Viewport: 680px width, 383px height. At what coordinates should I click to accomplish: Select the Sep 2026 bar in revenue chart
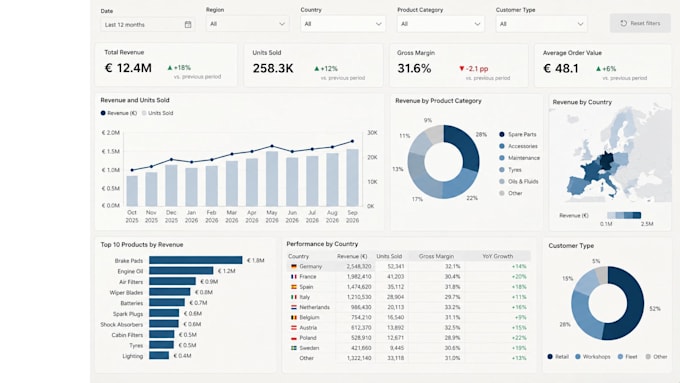pos(353,178)
